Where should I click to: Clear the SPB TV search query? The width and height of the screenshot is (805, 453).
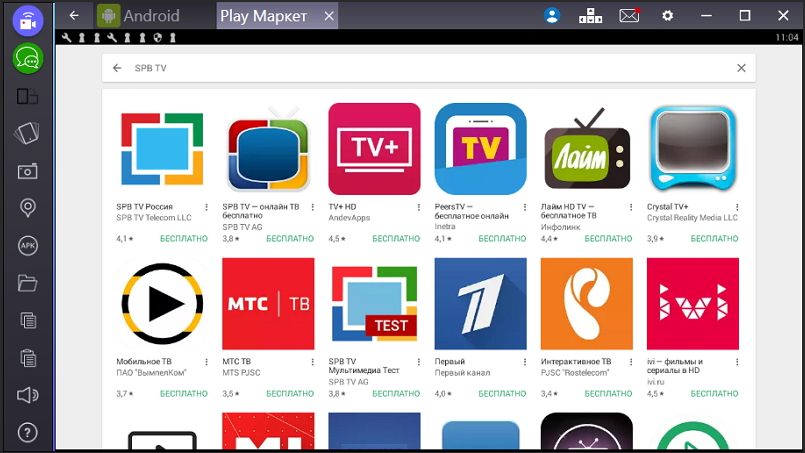coord(741,68)
